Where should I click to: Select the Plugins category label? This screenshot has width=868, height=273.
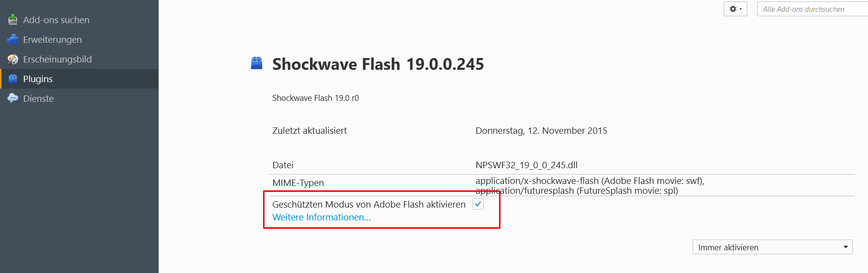point(38,79)
